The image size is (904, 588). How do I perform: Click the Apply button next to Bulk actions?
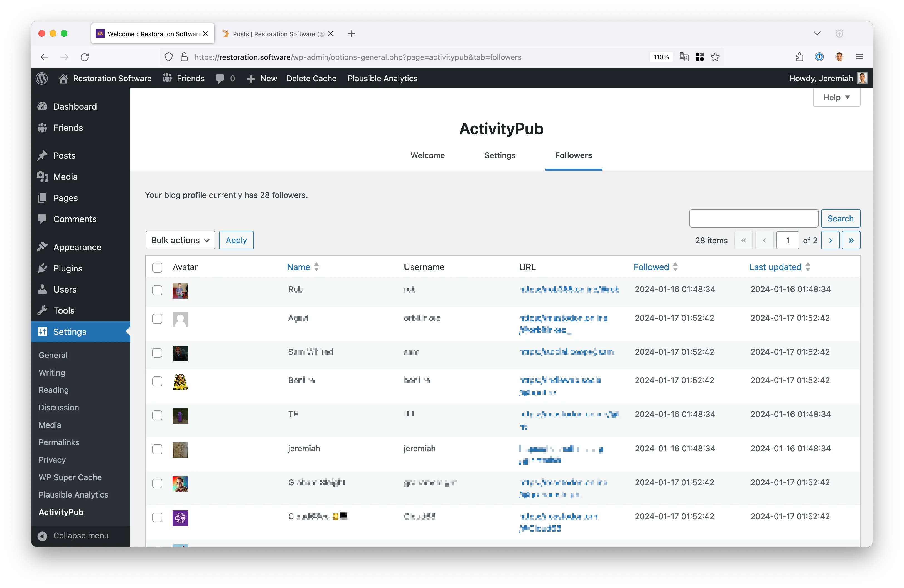236,240
